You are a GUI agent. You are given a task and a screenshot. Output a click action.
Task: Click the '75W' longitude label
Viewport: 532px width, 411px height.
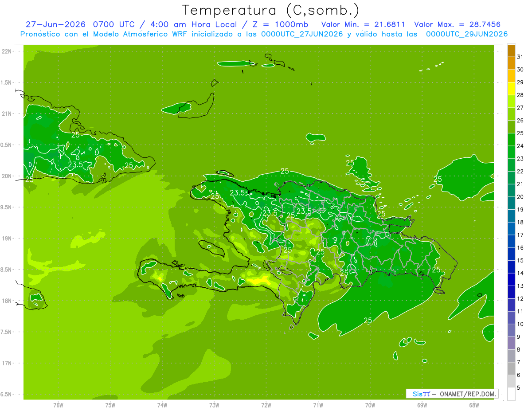point(110,405)
